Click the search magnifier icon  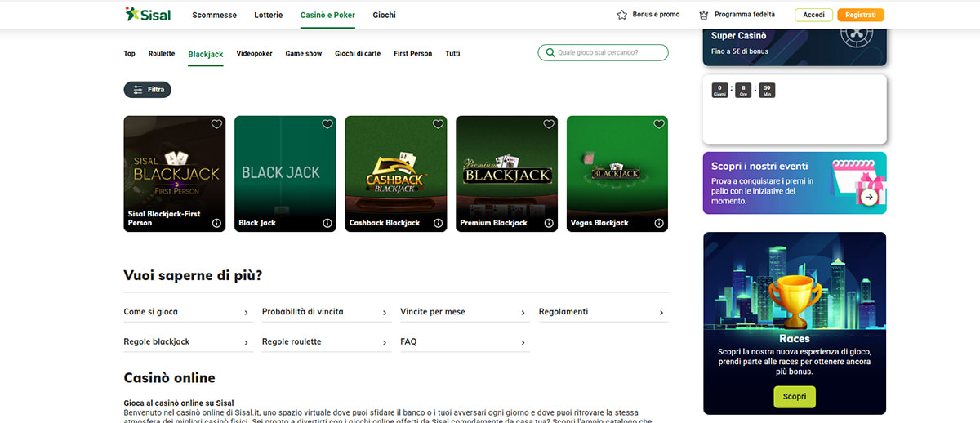(550, 52)
